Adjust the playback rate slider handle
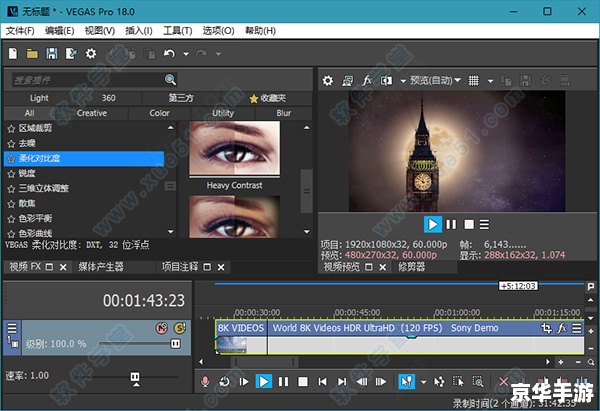Viewport: 600px width, 411px height. click(135, 377)
